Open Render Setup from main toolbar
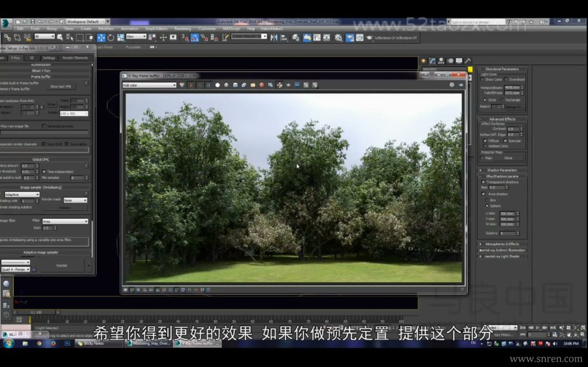 350,37
